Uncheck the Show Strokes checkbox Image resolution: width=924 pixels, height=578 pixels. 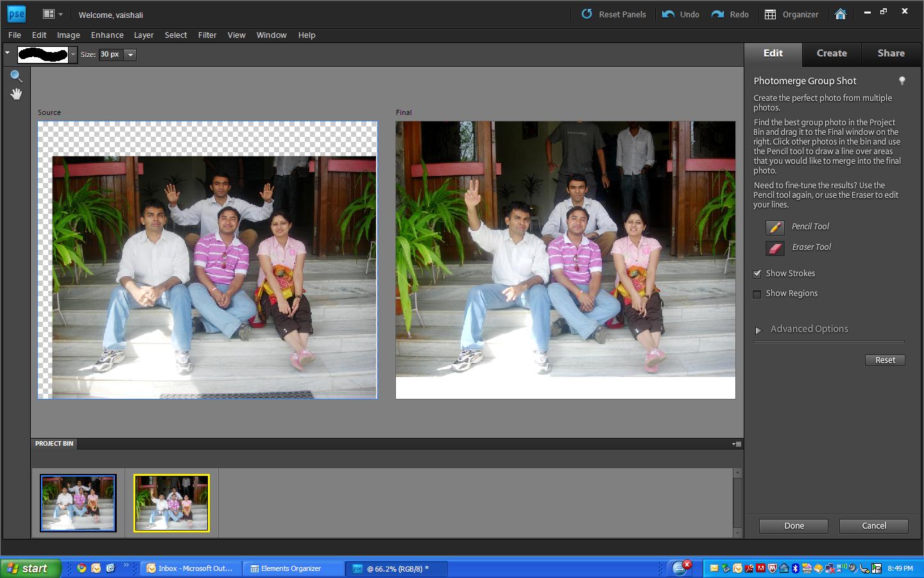[757, 274]
